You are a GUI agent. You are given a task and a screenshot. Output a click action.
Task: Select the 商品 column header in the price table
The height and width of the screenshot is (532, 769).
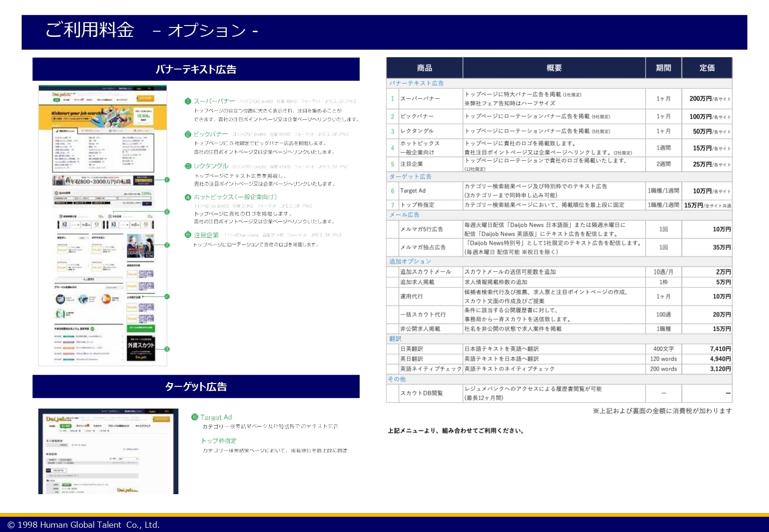pyautogui.click(x=424, y=68)
